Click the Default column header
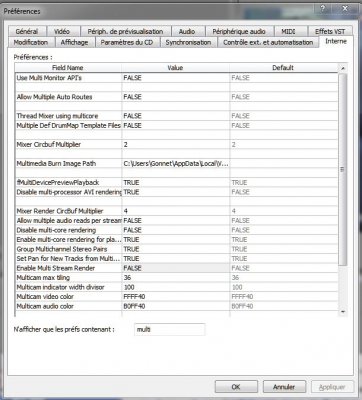 [x=283, y=68]
